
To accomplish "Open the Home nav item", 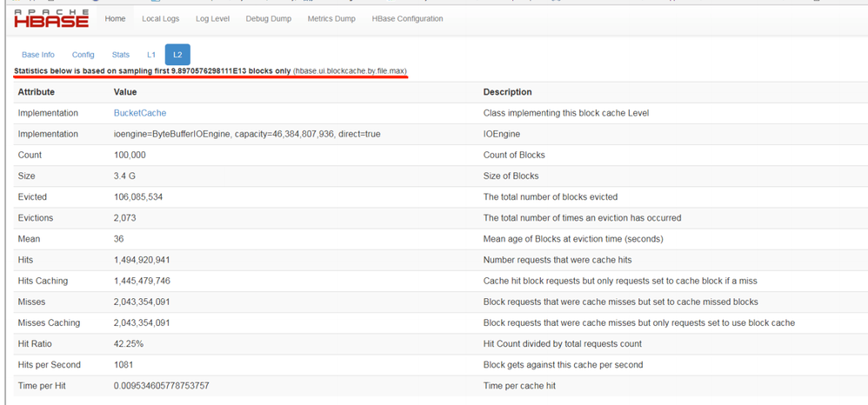I will point(115,19).
